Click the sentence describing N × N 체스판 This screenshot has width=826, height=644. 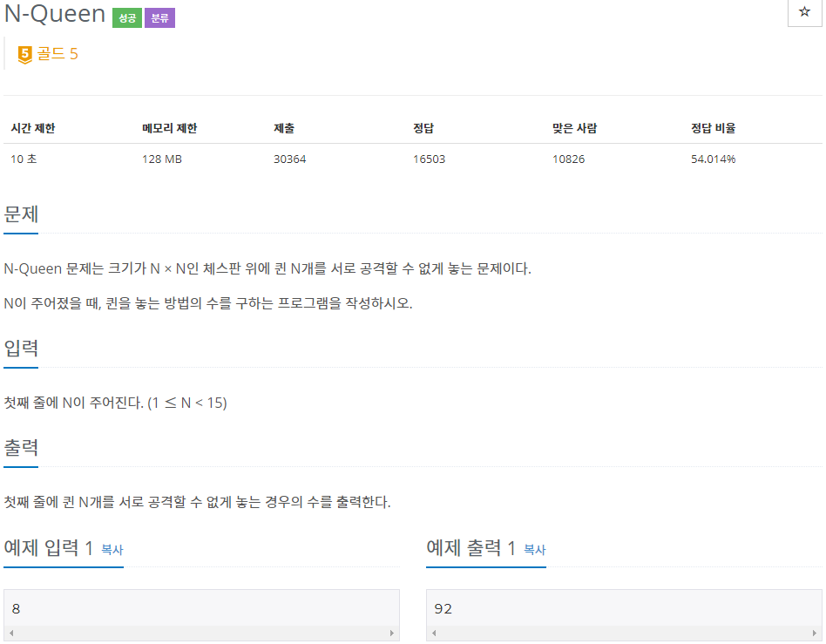pos(267,268)
